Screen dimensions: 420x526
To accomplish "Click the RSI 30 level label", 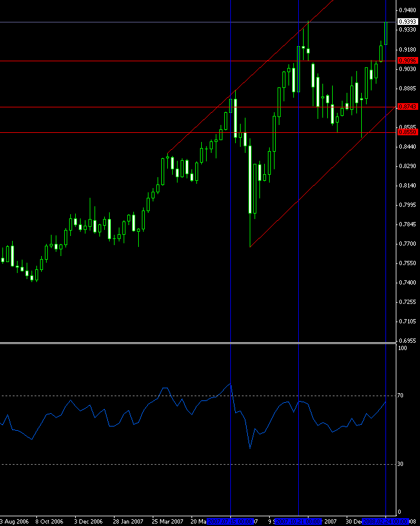I will click(x=400, y=464).
